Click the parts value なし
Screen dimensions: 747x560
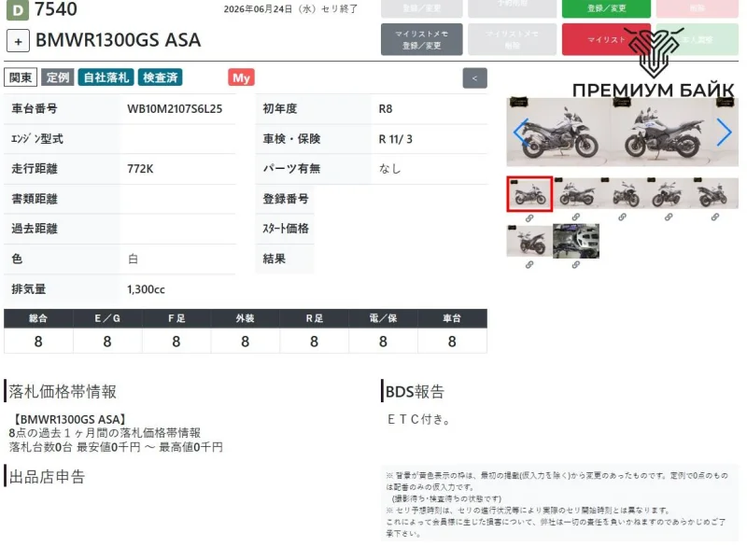[389, 169]
